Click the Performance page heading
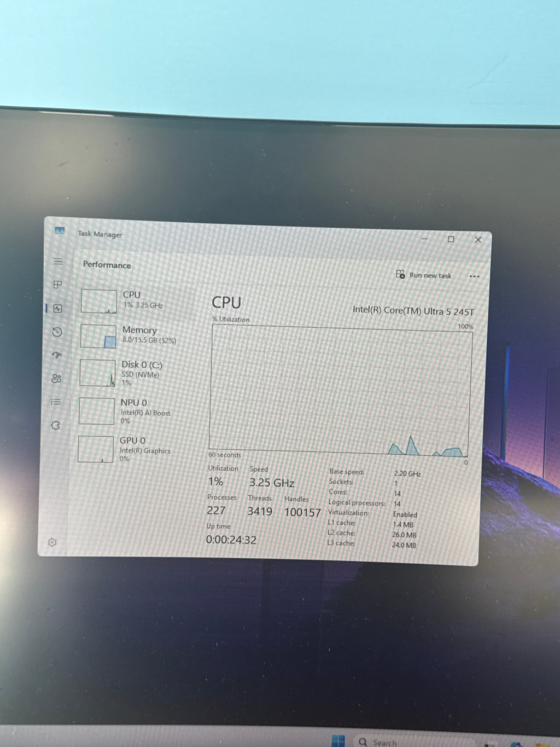 [107, 265]
